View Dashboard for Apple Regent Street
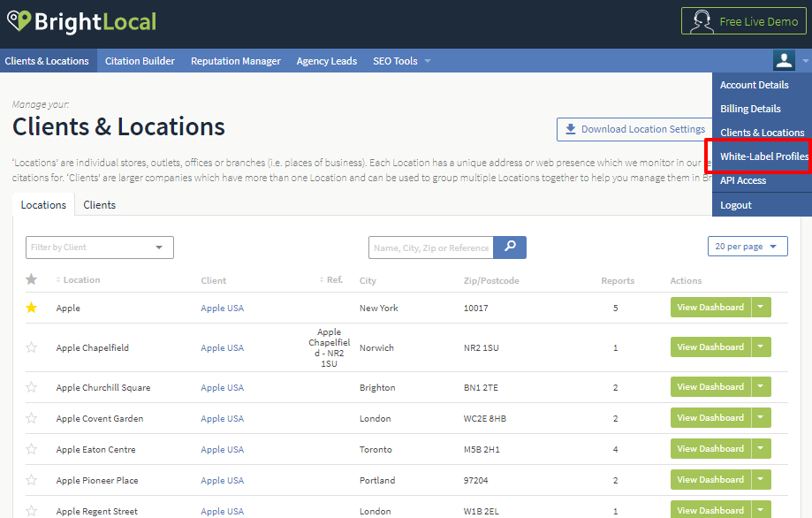 [710, 510]
